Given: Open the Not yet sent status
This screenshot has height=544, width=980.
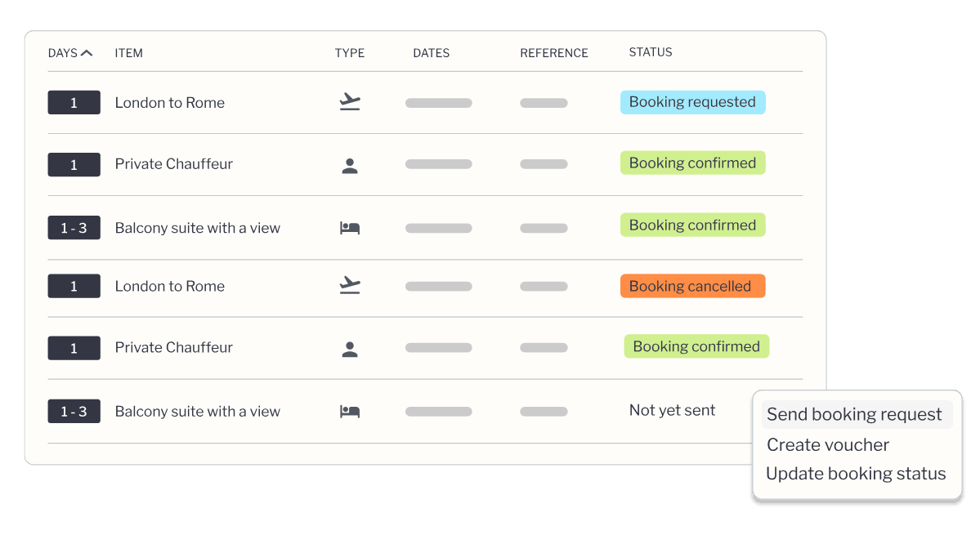Looking at the screenshot, I should tap(672, 410).
